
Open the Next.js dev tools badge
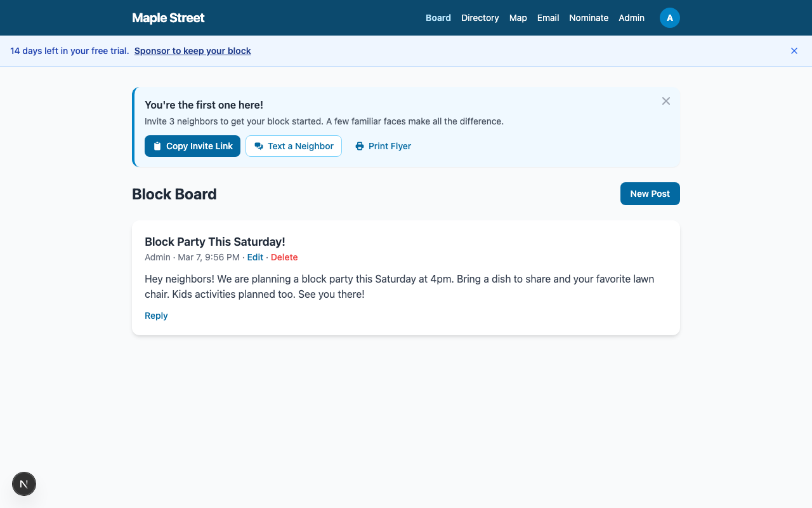coord(24,484)
